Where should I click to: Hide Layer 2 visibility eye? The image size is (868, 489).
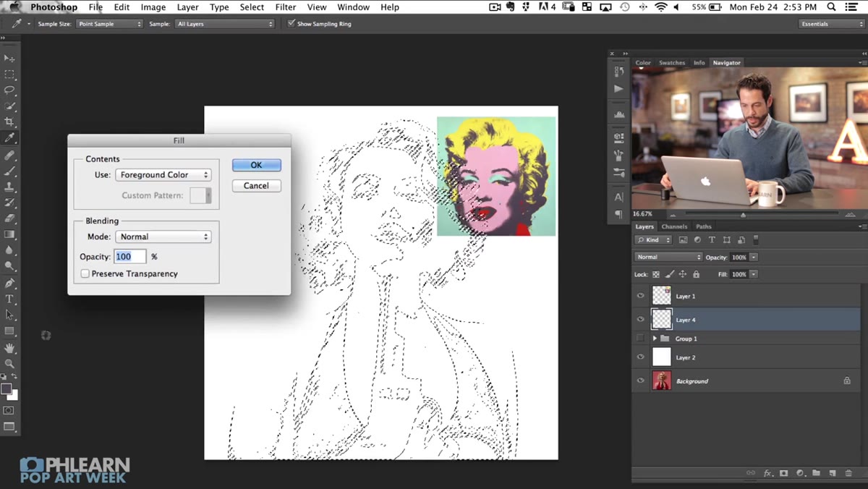point(640,357)
